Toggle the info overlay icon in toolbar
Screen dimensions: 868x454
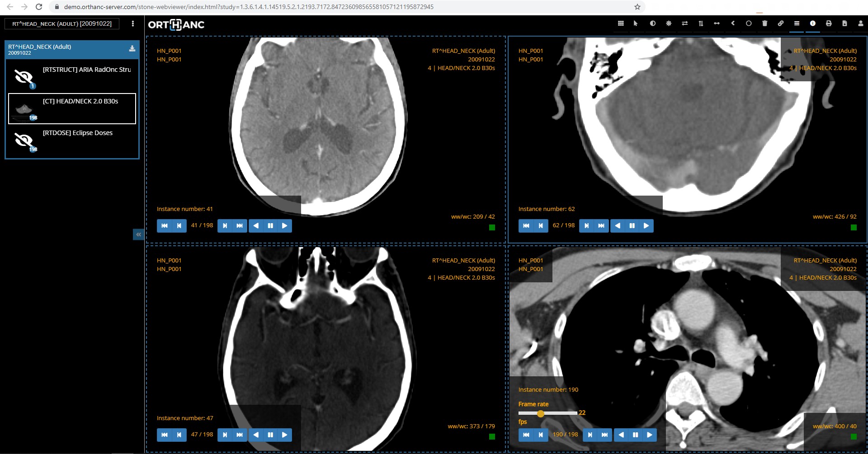pos(812,23)
